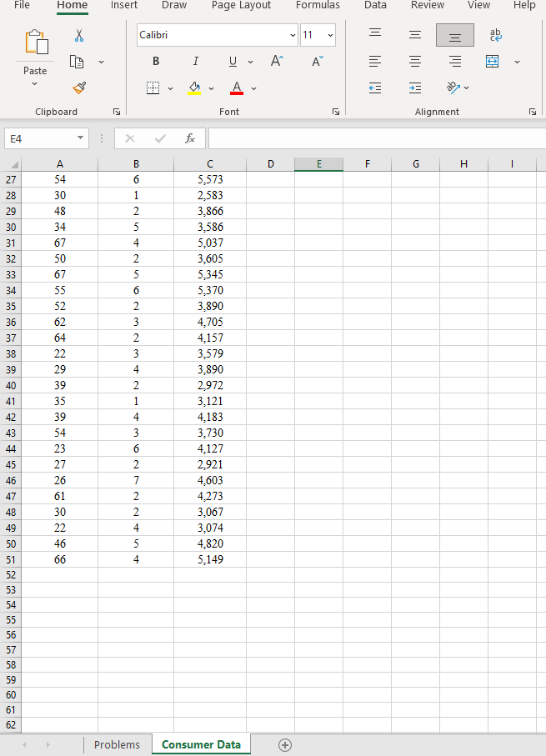This screenshot has width=546, height=756.
Task: Apply red font color A
Action: pyautogui.click(x=237, y=88)
